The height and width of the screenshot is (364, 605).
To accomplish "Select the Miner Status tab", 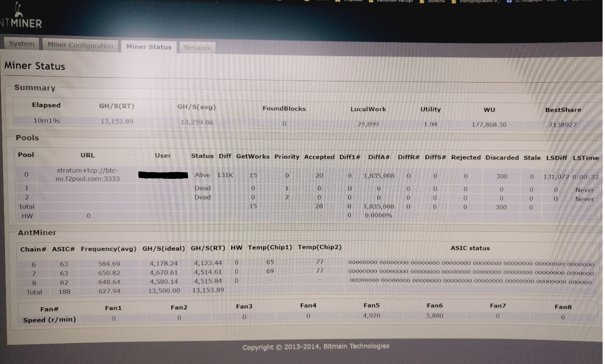I will (x=149, y=47).
